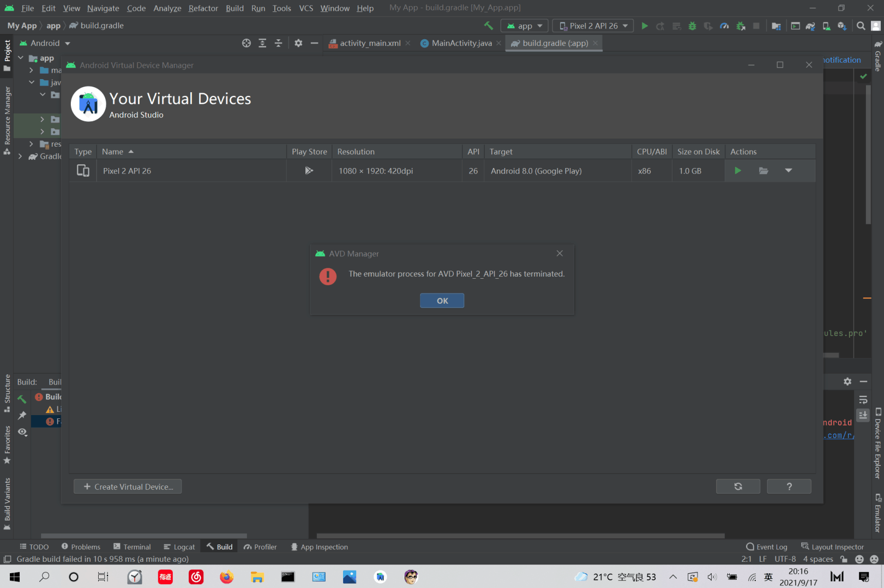884x588 pixels.
Task: Click OK on the emulator terminated dialog
Action: [442, 301]
